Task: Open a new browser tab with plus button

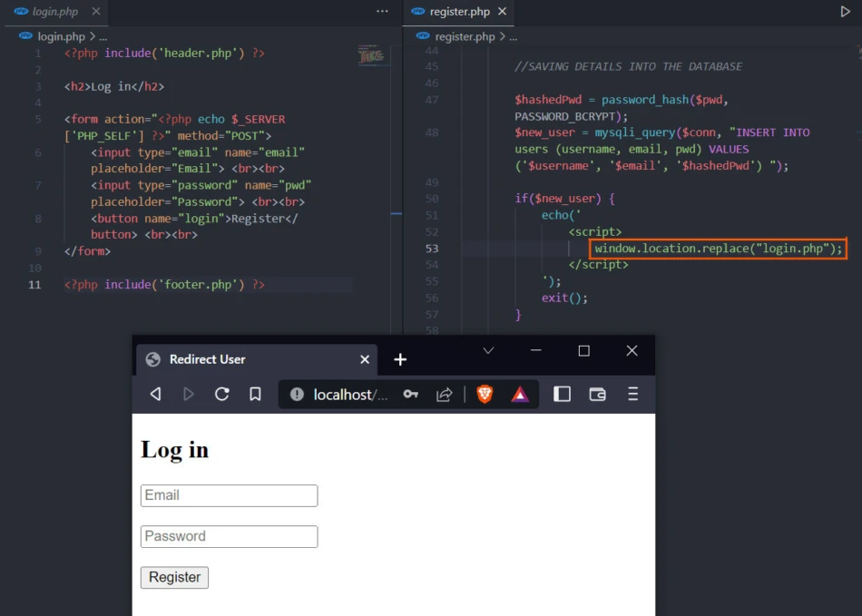Action: [x=400, y=359]
